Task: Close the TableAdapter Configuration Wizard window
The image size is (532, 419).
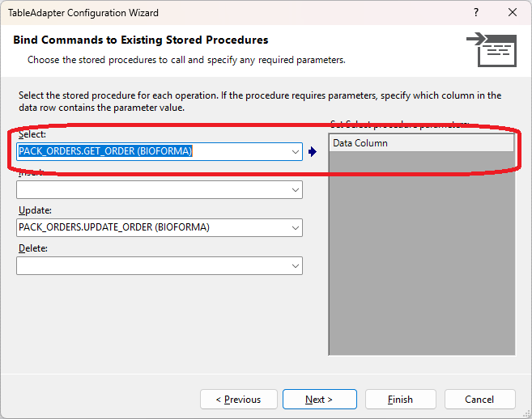Action: [513, 13]
